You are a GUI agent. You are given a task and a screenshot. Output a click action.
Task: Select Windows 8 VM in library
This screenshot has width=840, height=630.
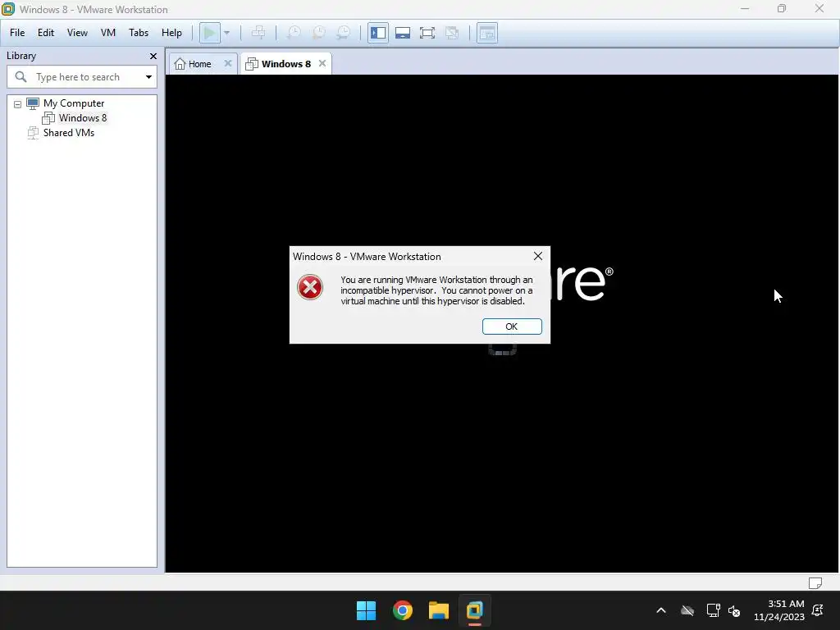83,118
